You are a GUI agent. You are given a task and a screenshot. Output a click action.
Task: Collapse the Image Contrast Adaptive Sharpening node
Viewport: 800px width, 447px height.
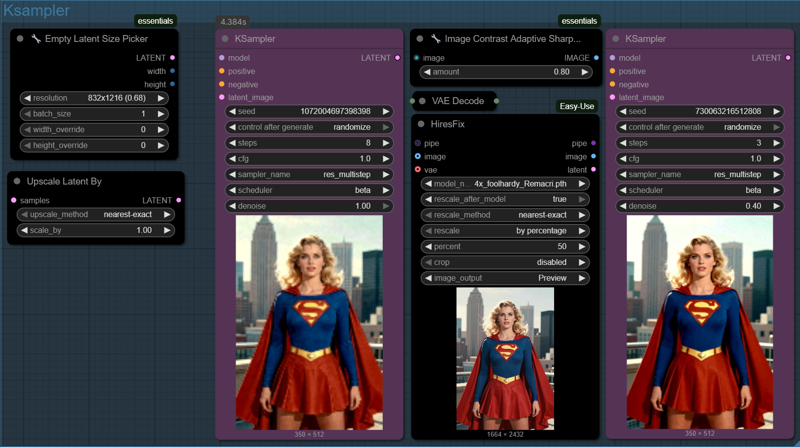click(x=420, y=39)
